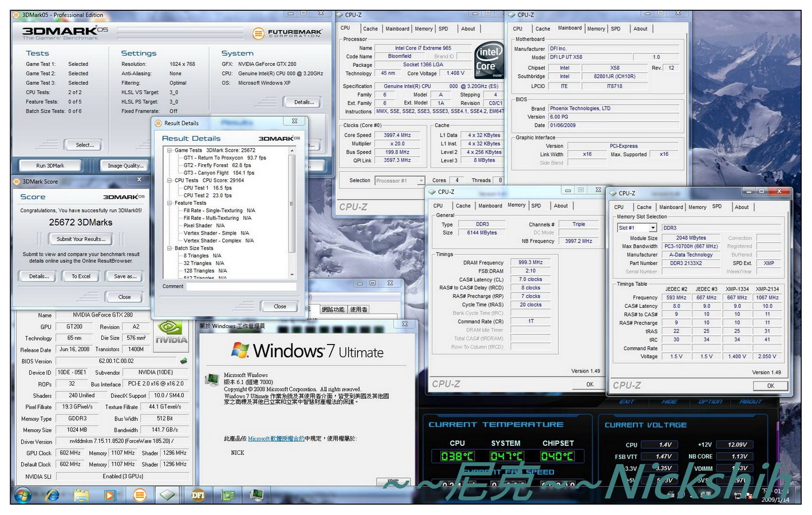Click the Result Details window title icon
The width and height of the screenshot is (812, 515).
[159, 123]
